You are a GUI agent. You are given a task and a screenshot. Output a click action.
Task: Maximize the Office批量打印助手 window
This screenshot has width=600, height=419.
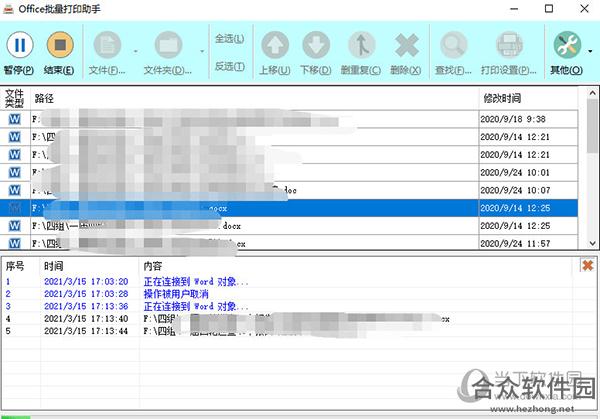tap(549, 8)
